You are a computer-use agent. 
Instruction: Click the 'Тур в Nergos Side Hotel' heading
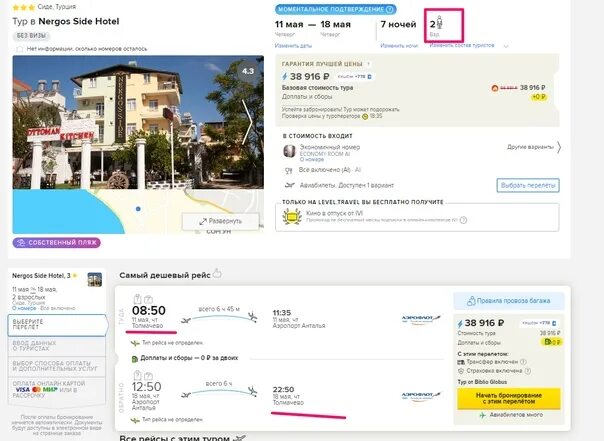[x=66, y=22]
